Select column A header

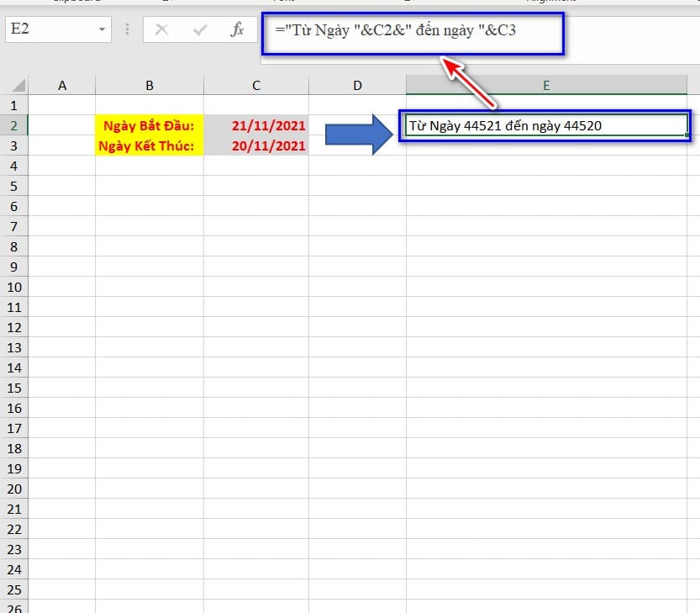62,85
